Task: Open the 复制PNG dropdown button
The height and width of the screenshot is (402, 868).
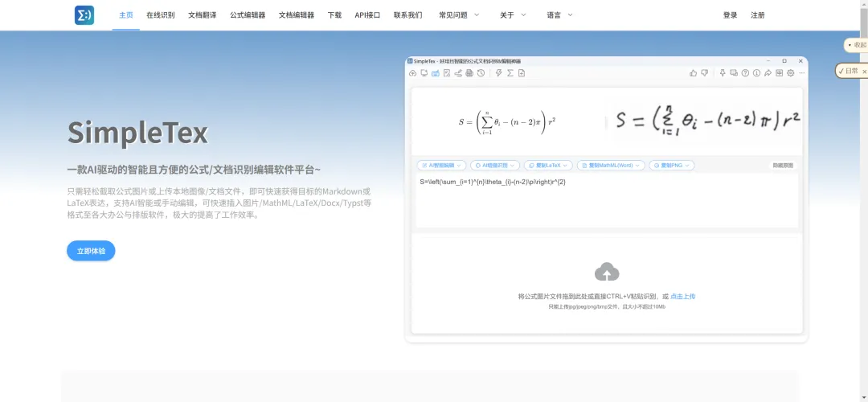Action: (x=672, y=165)
